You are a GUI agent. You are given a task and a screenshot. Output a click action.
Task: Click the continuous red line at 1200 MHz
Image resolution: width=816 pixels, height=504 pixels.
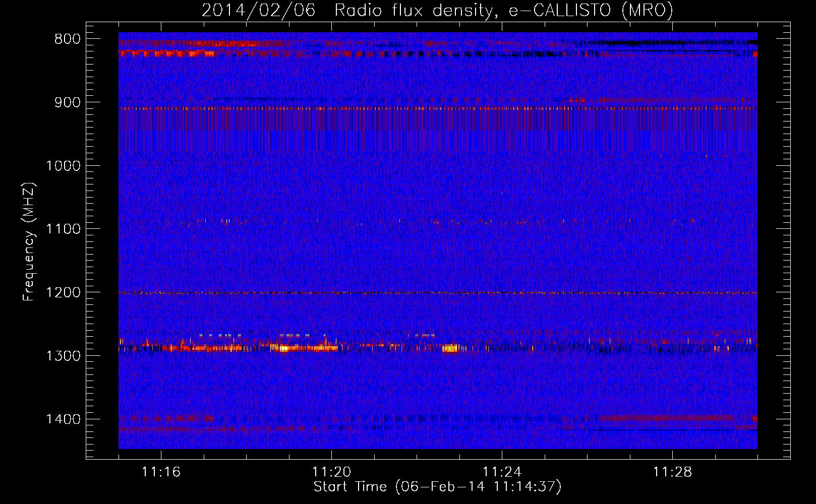click(x=438, y=293)
